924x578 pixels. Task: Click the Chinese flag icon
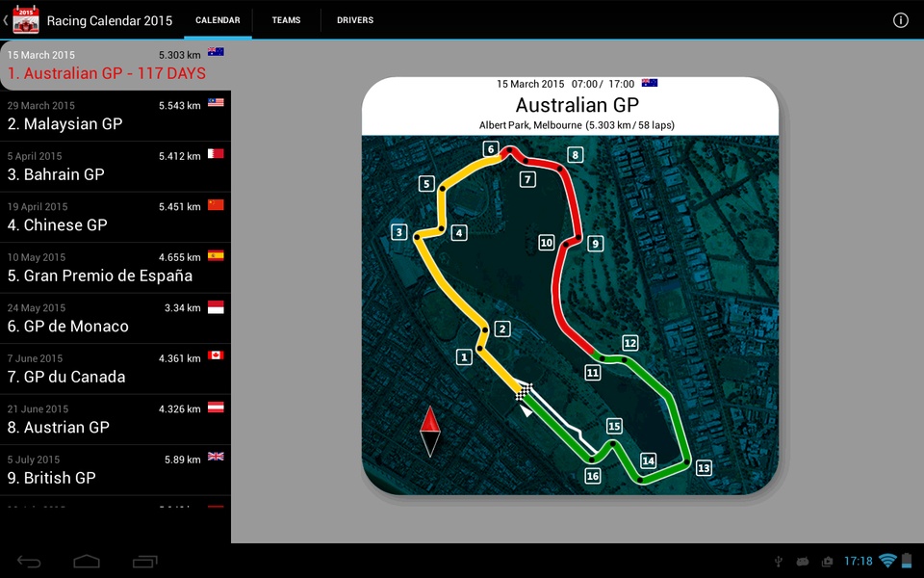point(216,204)
